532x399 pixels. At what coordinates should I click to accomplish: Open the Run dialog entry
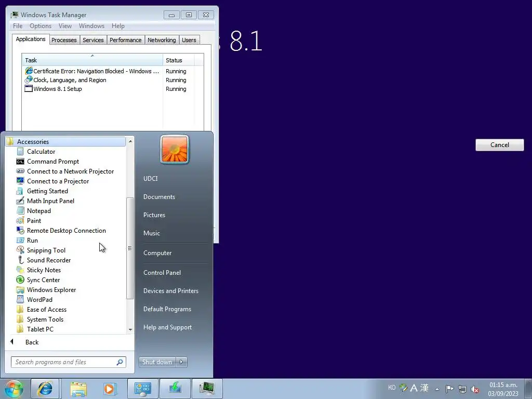[32, 240]
